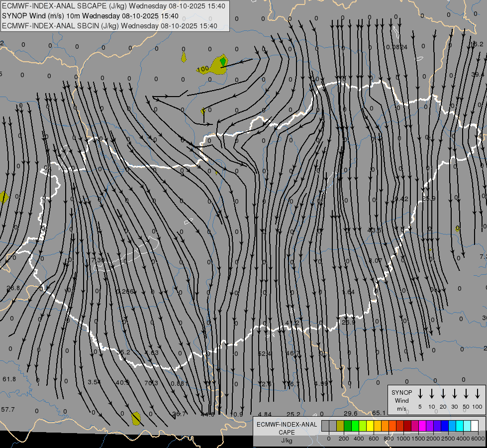This screenshot has width=487, height=448.
Task: Click the map value 35.2
Action: (x=123, y=352)
